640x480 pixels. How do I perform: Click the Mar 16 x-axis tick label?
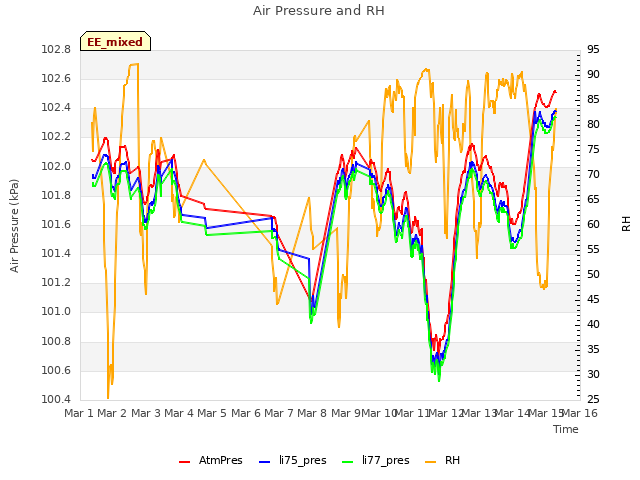click(580, 413)
